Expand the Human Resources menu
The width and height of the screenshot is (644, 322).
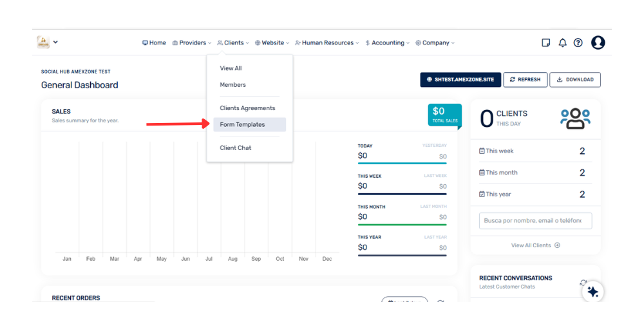pyautogui.click(x=327, y=43)
